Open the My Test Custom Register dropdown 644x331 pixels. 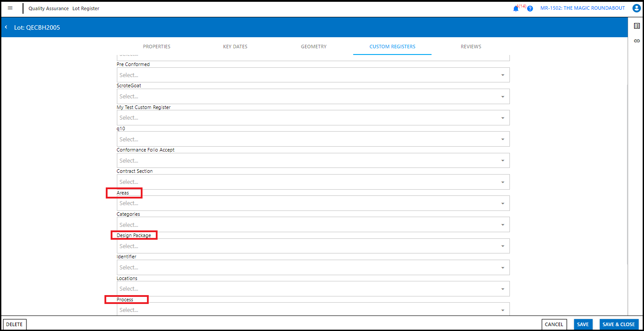coord(313,117)
